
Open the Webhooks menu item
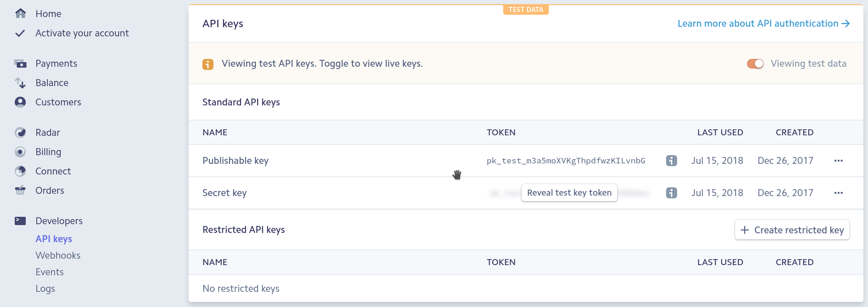tap(58, 255)
